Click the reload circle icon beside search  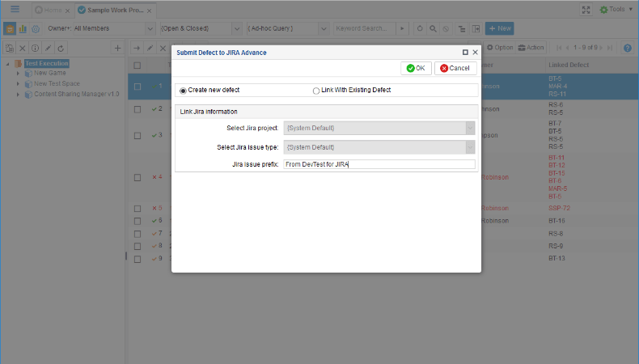(x=420, y=28)
